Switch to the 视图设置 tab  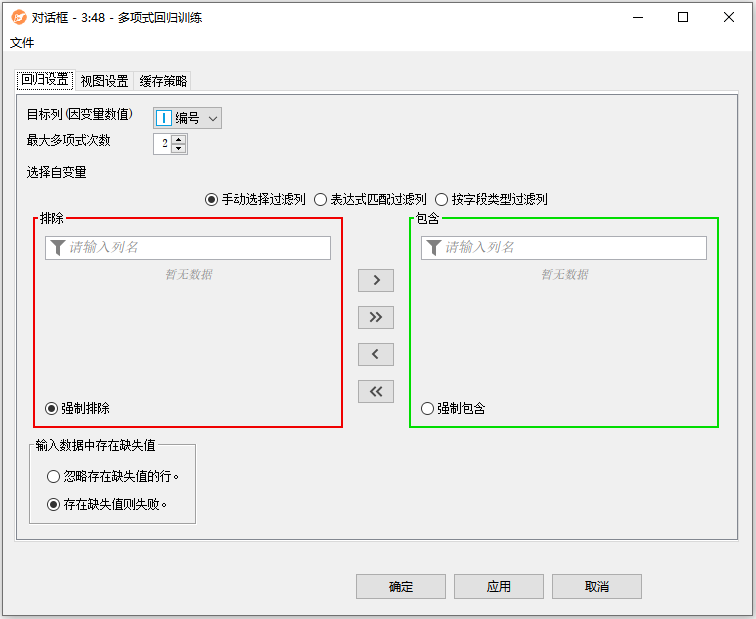[x=104, y=81]
